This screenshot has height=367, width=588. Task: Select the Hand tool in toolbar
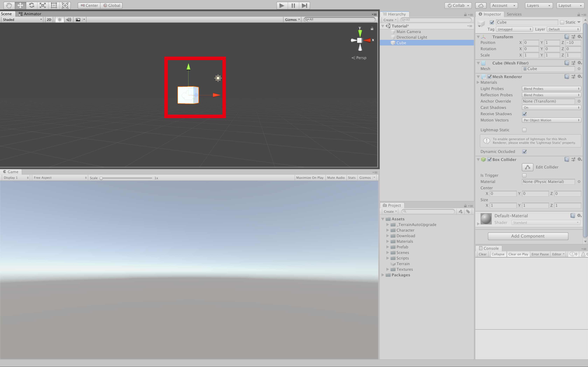pos(9,5)
